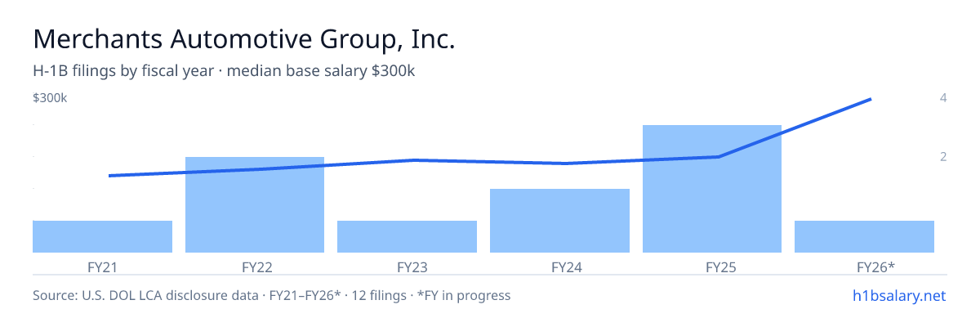Click the FY24 axis label

point(559,267)
